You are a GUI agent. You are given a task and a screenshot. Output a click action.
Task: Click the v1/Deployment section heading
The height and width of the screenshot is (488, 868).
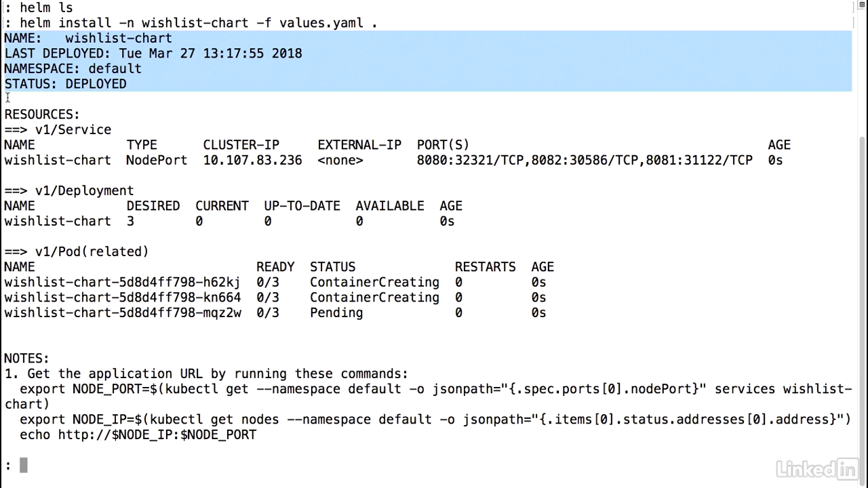coord(69,191)
